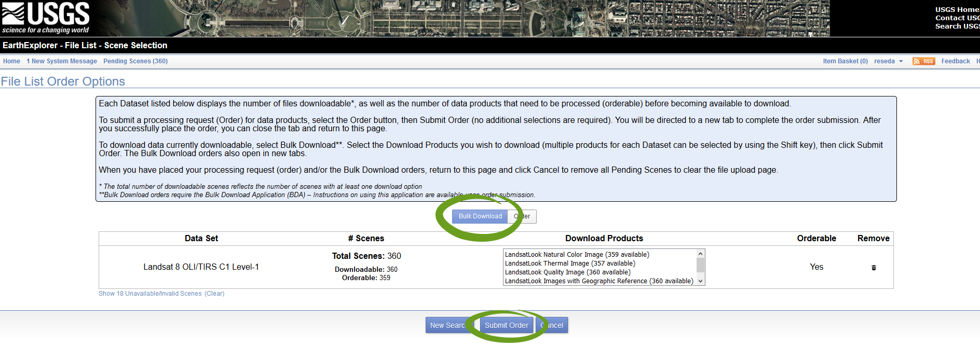The height and width of the screenshot is (346, 980).
Task: Open the reseda user dropdown
Action: 888,61
